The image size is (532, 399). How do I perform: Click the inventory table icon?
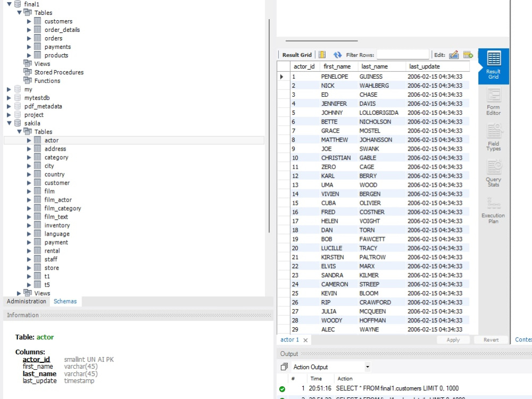[x=38, y=225]
